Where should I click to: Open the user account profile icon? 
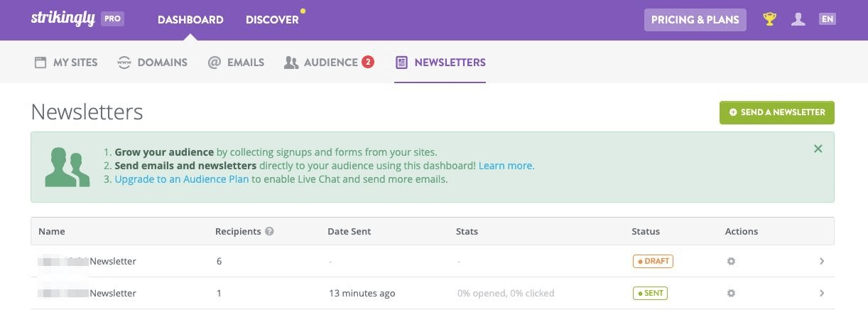tap(798, 19)
